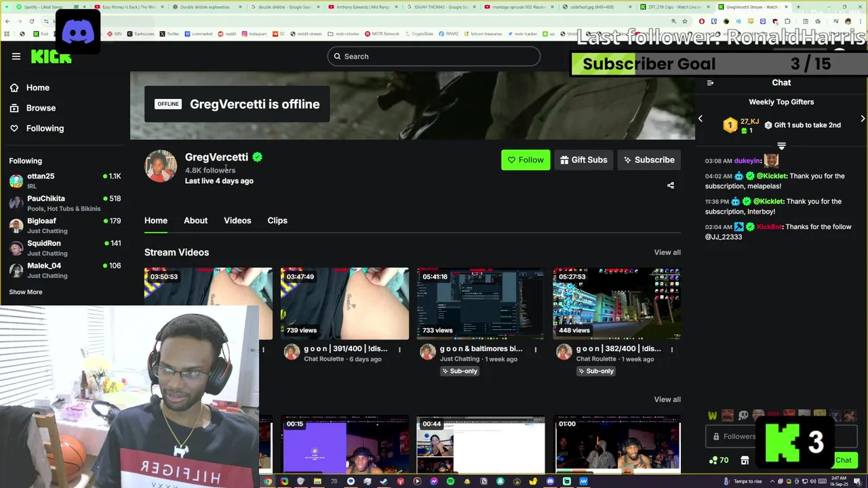868x488 pixels.
Task: Open Discord from the taskbar
Action: (550, 481)
